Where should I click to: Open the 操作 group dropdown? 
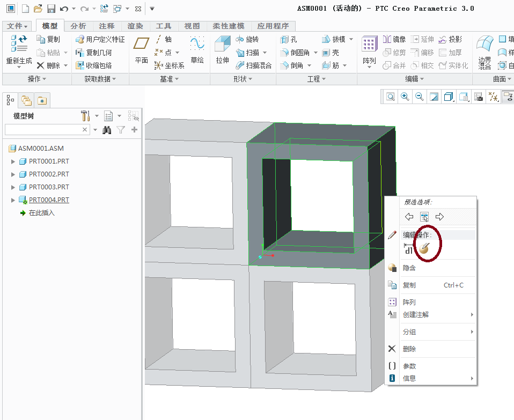(37, 79)
